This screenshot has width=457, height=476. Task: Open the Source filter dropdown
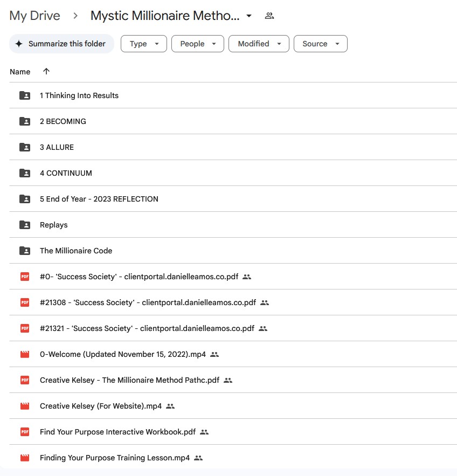(x=321, y=44)
